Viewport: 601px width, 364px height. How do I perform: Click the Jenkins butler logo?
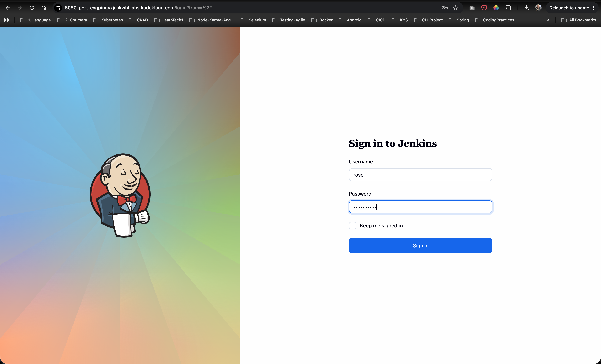pyautogui.click(x=120, y=195)
